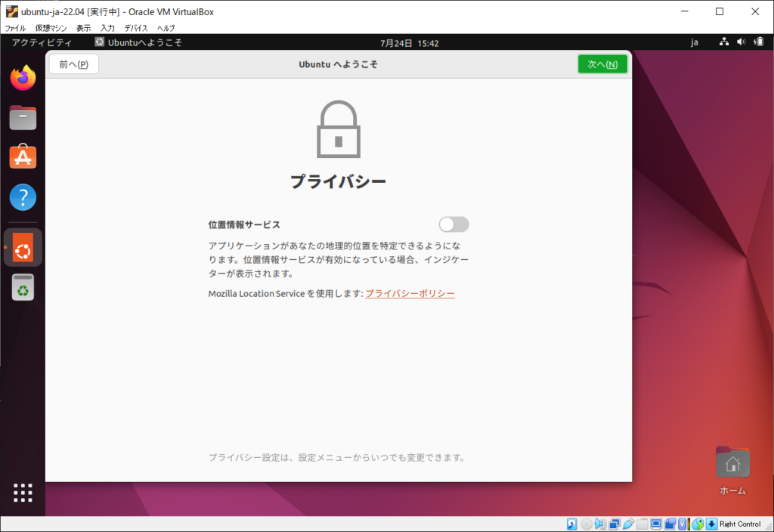Click VirtualBox shared folders indicator
Image resolution: width=774 pixels, height=532 pixels.
(642, 524)
